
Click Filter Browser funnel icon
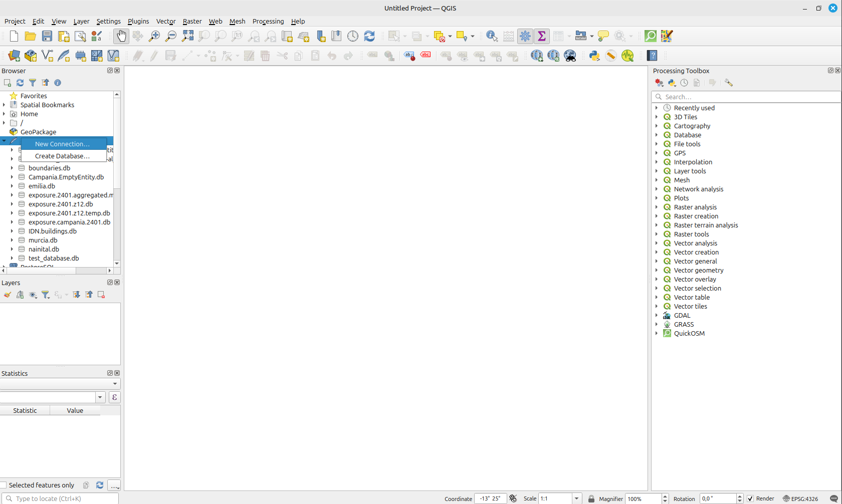coord(33,83)
